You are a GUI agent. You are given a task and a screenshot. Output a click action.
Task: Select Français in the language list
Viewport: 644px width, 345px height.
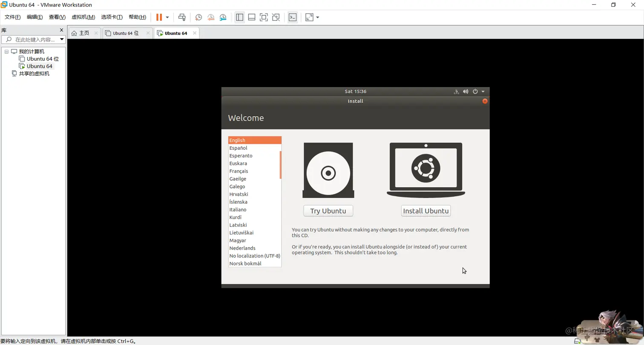coord(254,171)
